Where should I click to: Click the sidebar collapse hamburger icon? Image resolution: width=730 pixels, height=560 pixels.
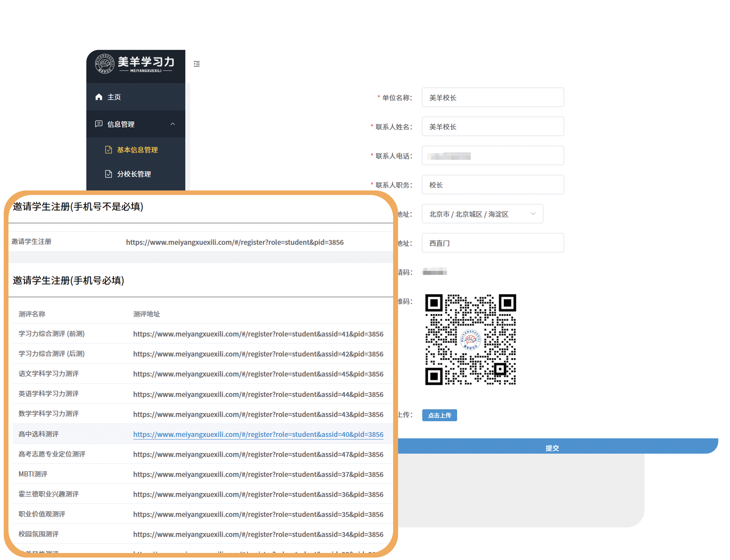tap(197, 64)
